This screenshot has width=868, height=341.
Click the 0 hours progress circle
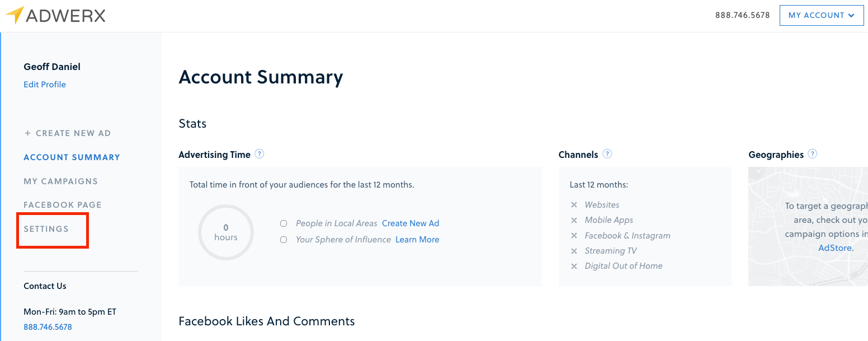tap(226, 232)
